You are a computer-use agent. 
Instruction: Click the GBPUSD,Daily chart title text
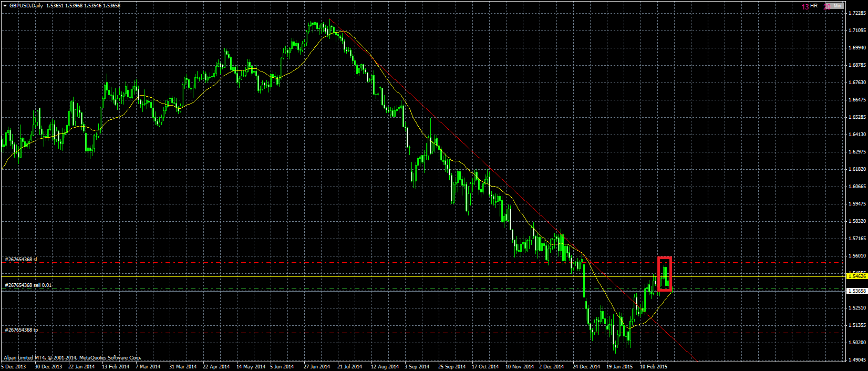[x=26, y=6]
